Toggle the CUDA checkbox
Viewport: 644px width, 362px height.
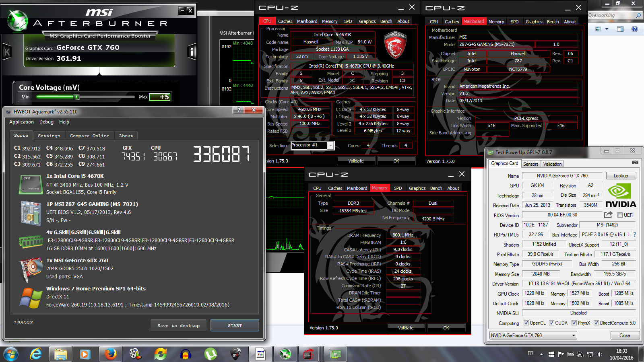551,323
